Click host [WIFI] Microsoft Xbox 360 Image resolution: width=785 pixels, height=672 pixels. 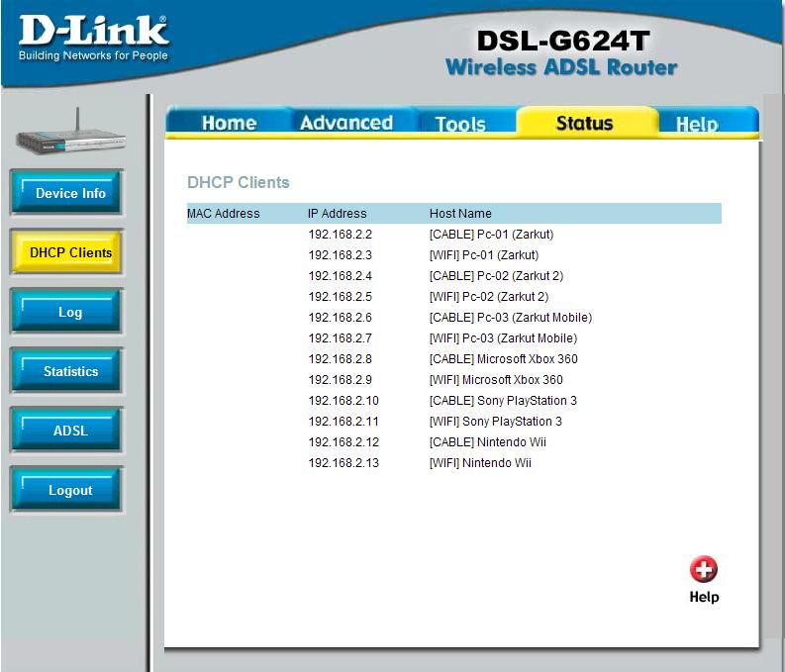pyautogui.click(x=496, y=380)
